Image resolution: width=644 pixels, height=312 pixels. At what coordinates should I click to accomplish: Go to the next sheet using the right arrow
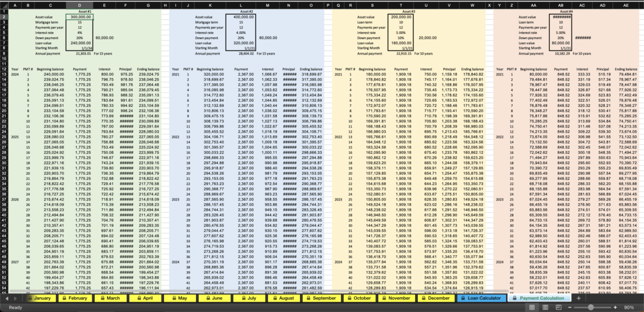click(16, 299)
